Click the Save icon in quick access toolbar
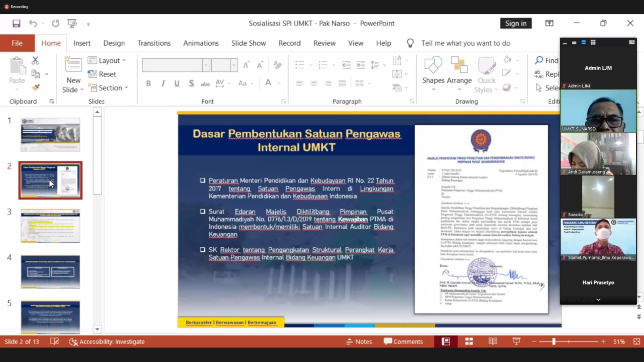644x362 pixels. [16, 23]
